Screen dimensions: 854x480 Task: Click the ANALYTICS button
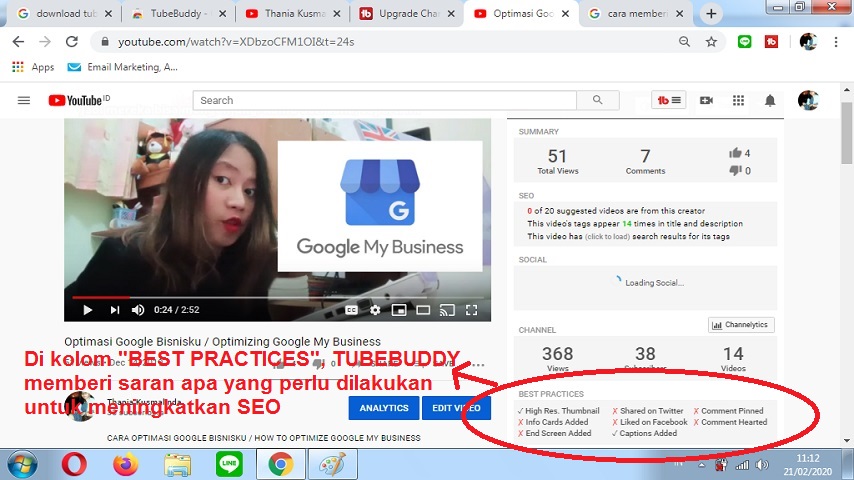tap(383, 408)
